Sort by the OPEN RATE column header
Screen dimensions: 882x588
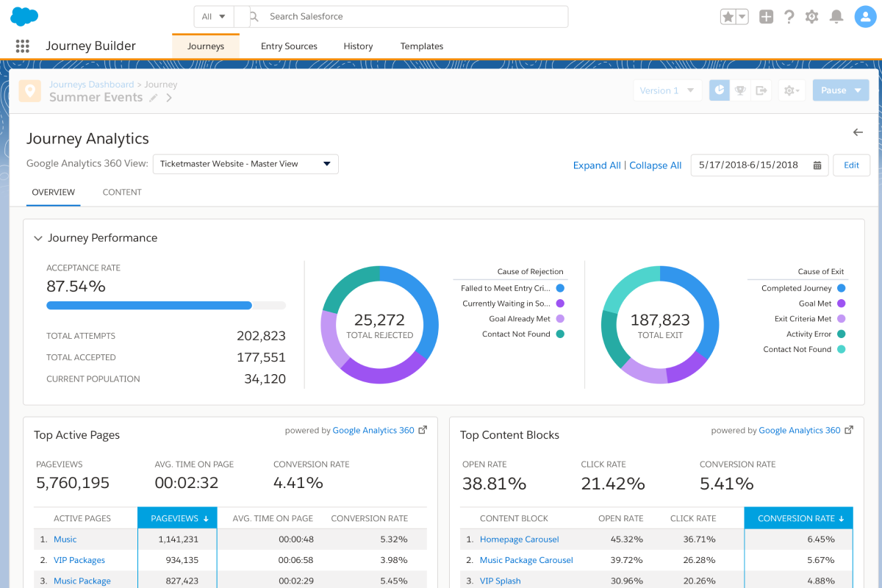point(621,518)
